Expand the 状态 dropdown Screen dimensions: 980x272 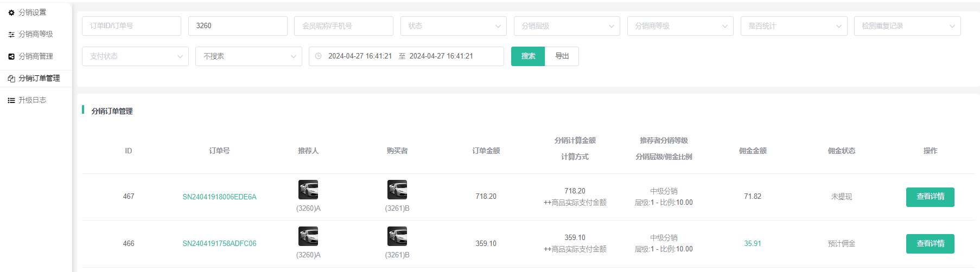453,26
